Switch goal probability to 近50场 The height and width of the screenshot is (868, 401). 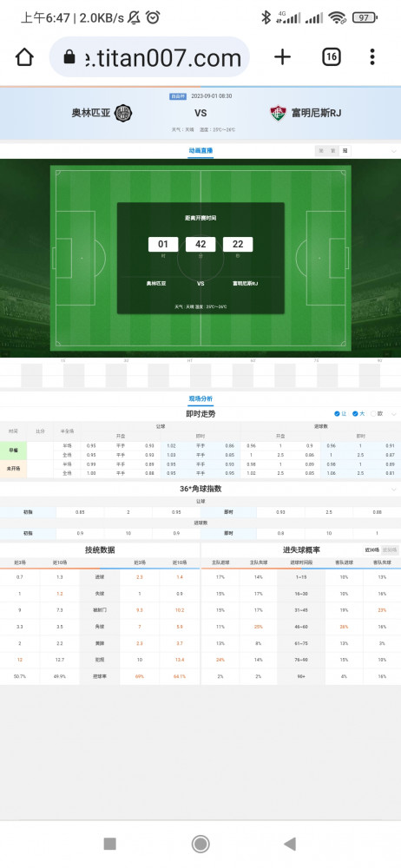tap(390, 550)
